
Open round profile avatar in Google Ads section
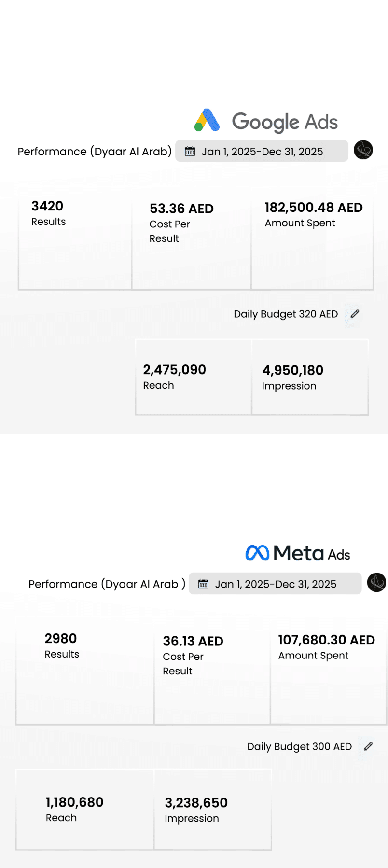click(363, 150)
